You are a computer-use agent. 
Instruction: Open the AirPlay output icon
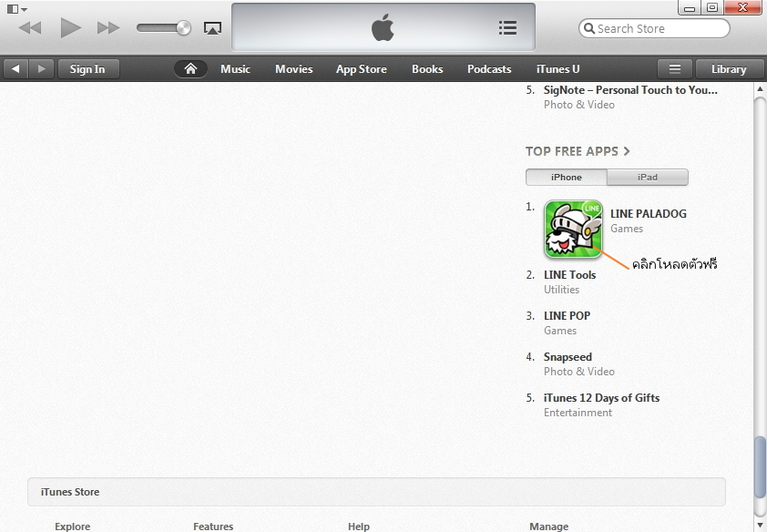point(212,28)
